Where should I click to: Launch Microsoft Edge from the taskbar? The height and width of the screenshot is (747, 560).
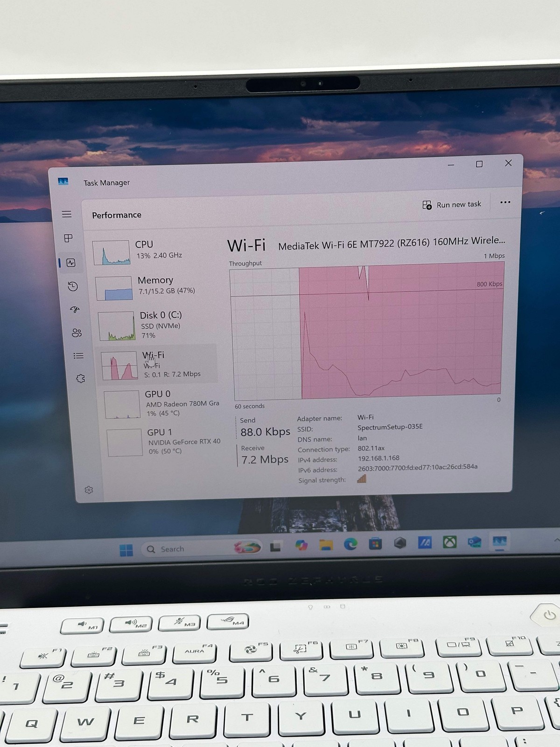click(350, 543)
